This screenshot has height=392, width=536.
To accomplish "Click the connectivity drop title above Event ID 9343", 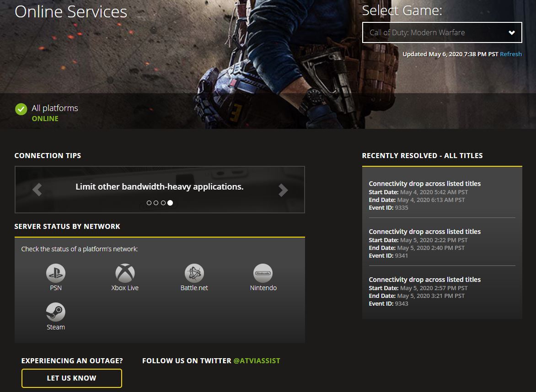I will (424, 280).
